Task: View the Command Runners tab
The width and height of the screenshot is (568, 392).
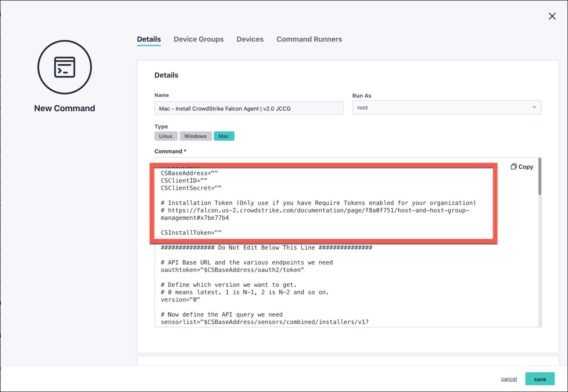Action: point(309,39)
